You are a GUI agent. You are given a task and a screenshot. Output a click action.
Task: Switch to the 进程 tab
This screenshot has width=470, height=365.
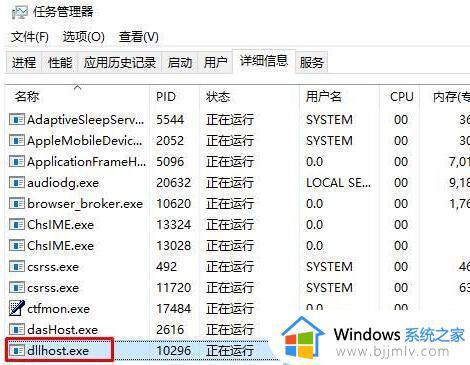point(24,62)
